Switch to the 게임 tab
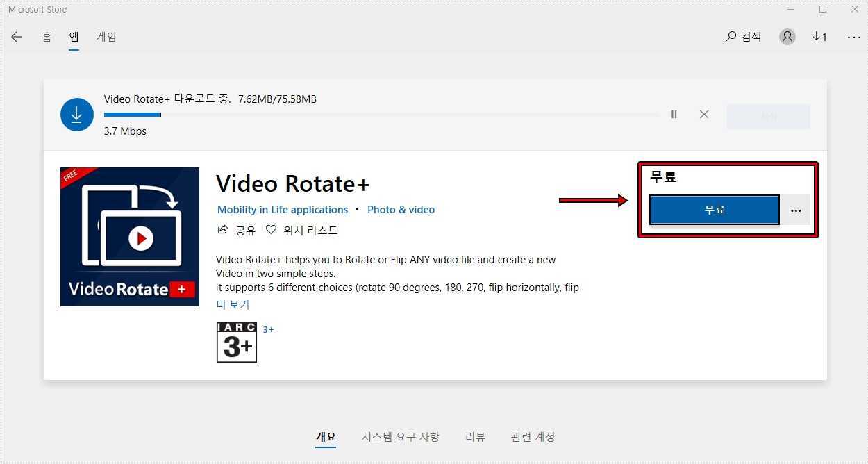The height and width of the screenshot is (464, 868). click(106, 37)
